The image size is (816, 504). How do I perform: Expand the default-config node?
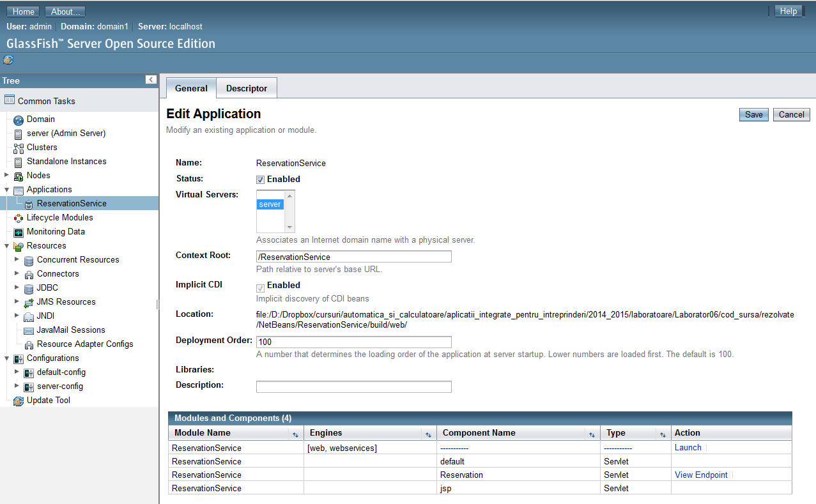tap(17, 372)
